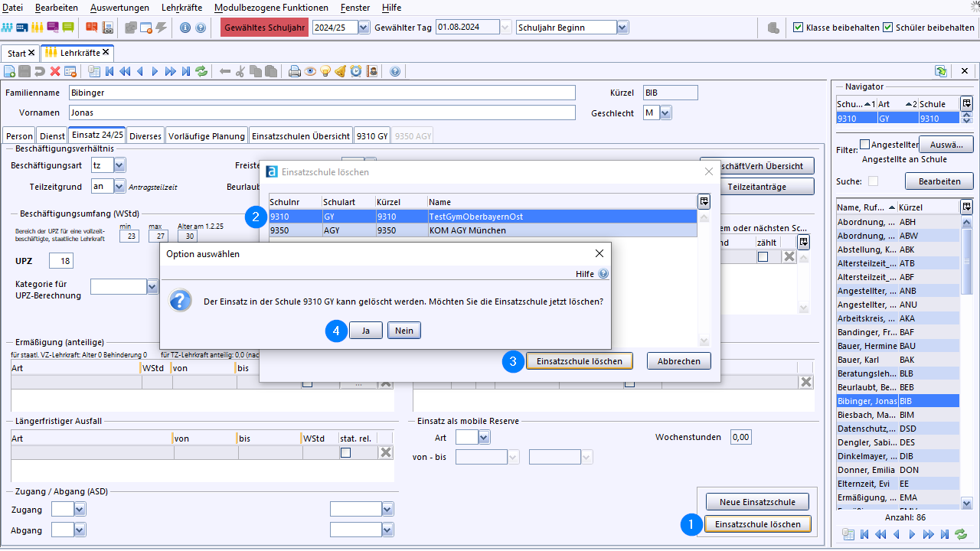Image resolution: width=980 pixels, height=551 pixels.
Task: Click the scissors cut icon
Action: pyautogui.click(x=240, y=71)
